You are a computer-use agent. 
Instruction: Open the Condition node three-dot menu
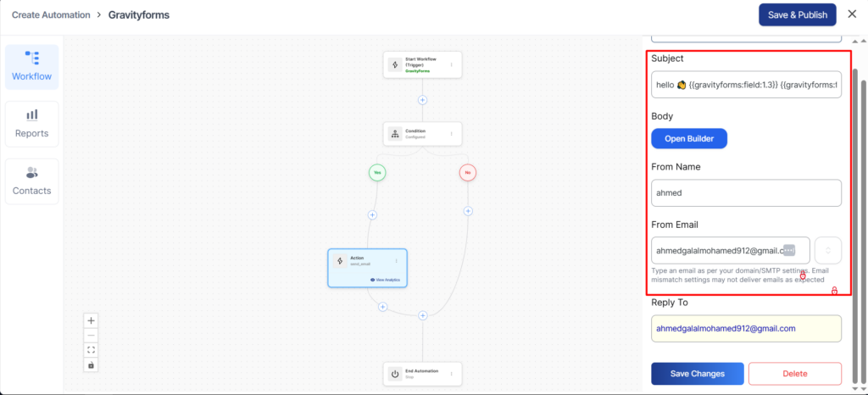click(451, 134)
